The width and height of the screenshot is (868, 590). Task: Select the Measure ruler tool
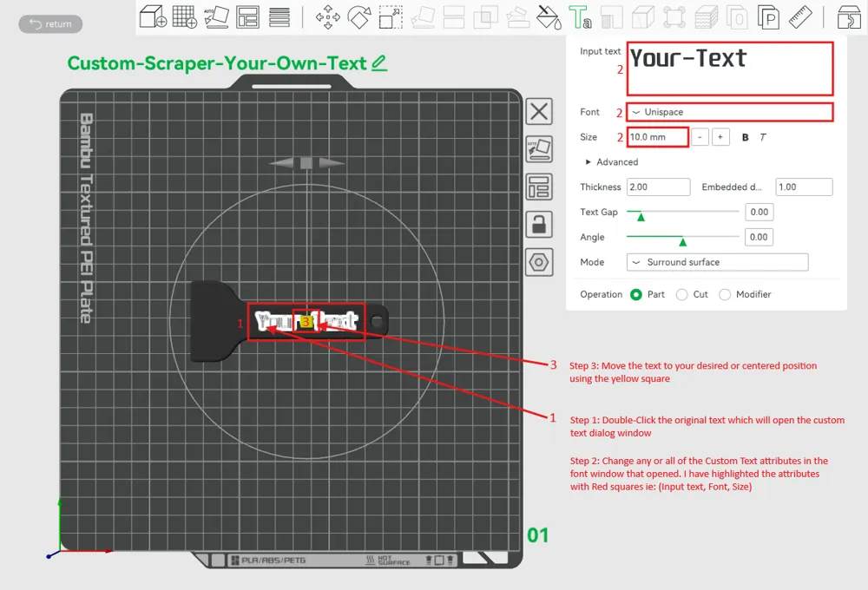(x=800, y=16)
